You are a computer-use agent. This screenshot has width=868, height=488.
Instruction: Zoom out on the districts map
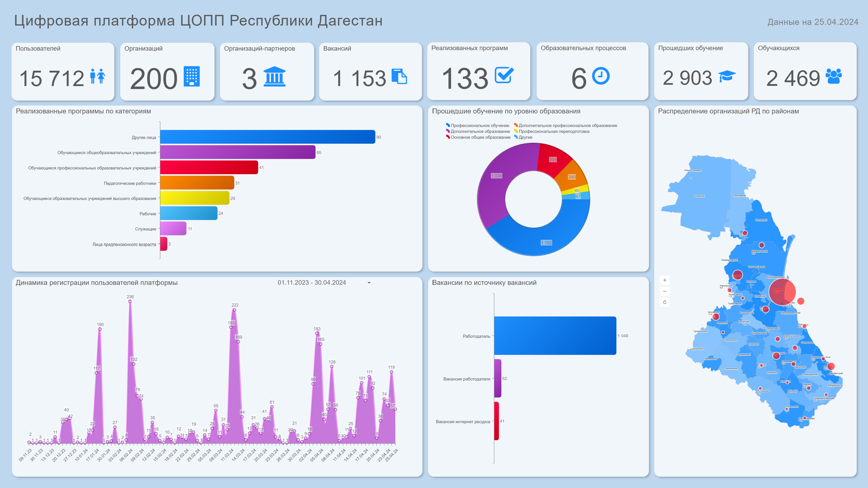click(x=665, y=291)
